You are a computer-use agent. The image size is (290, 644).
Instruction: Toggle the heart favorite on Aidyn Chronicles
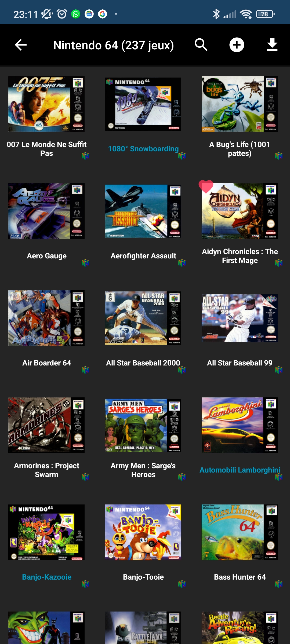[206, 186]
